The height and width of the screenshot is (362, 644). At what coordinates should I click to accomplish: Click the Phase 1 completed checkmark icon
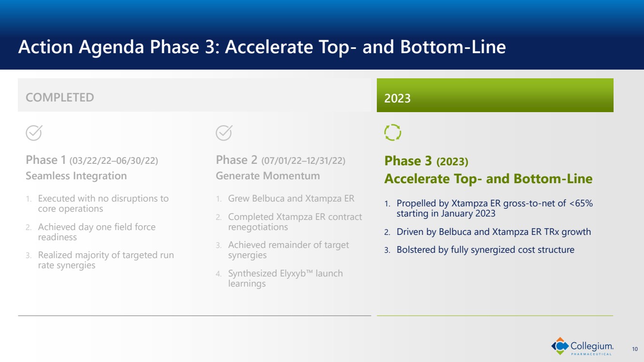point(34,132)
